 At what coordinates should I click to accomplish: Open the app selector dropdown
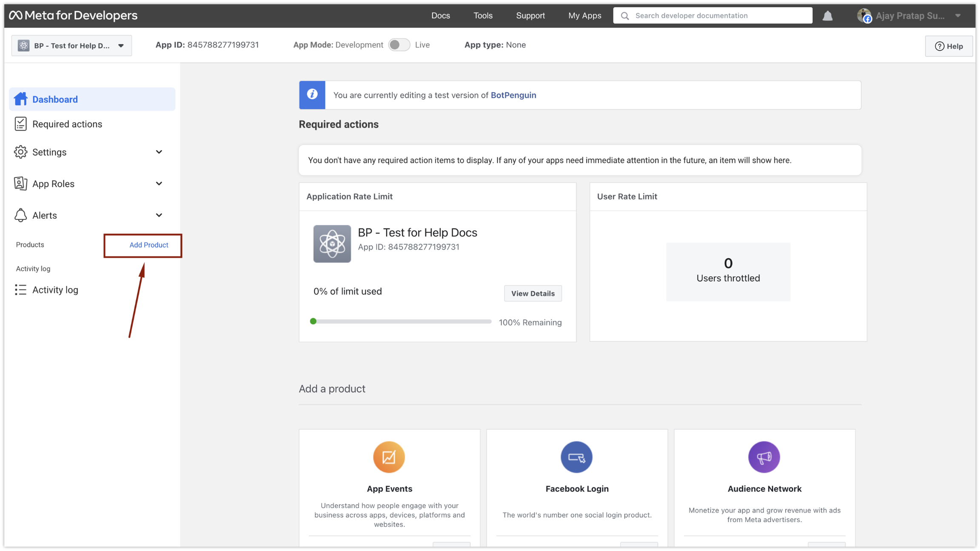pos(71,45)
